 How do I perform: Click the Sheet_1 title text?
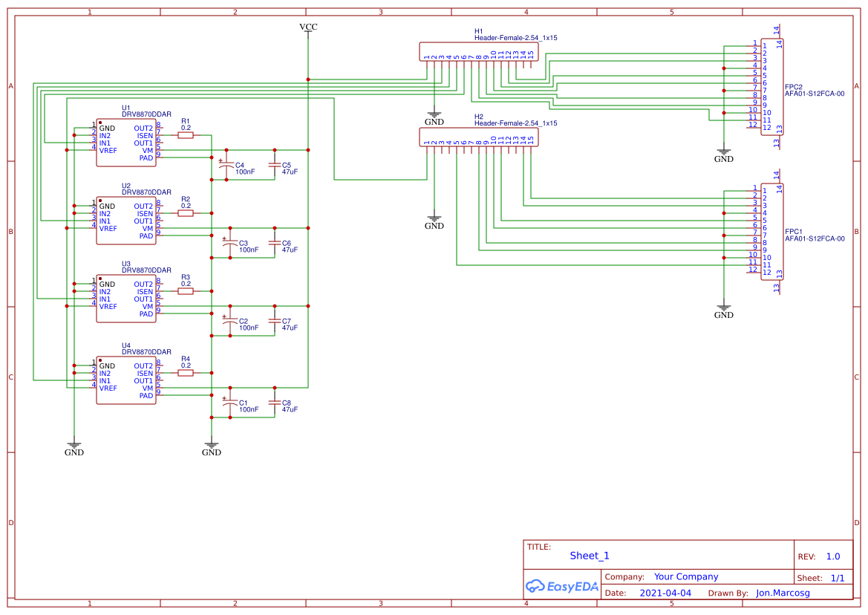point(590,556)
